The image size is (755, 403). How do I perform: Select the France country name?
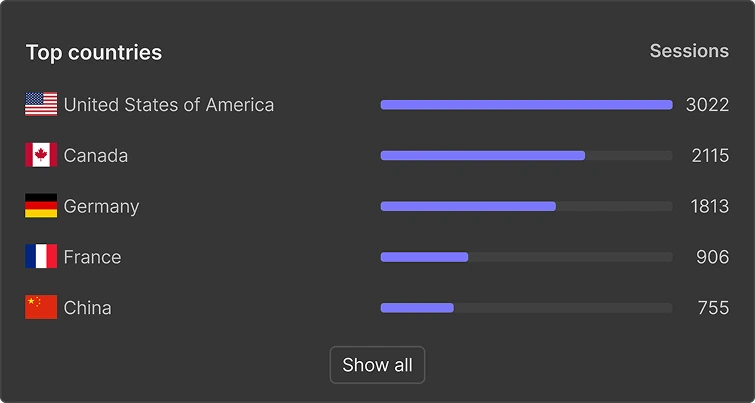click(92, 257)
